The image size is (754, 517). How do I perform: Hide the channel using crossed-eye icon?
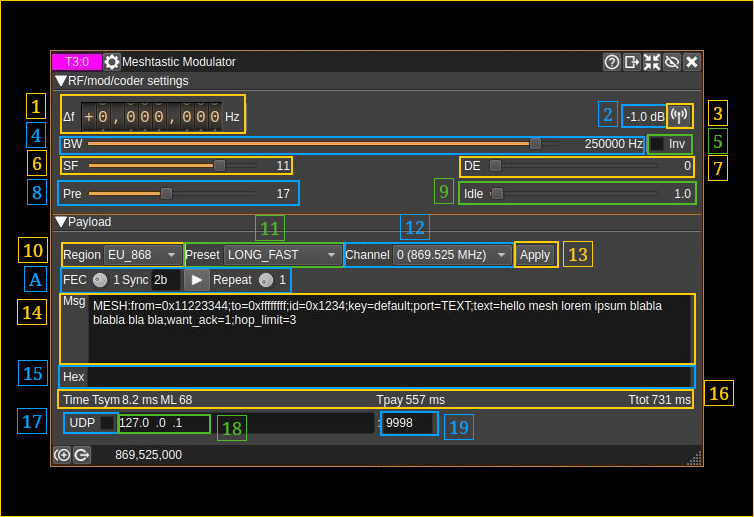pyautogui.click(x=672, y=62)
